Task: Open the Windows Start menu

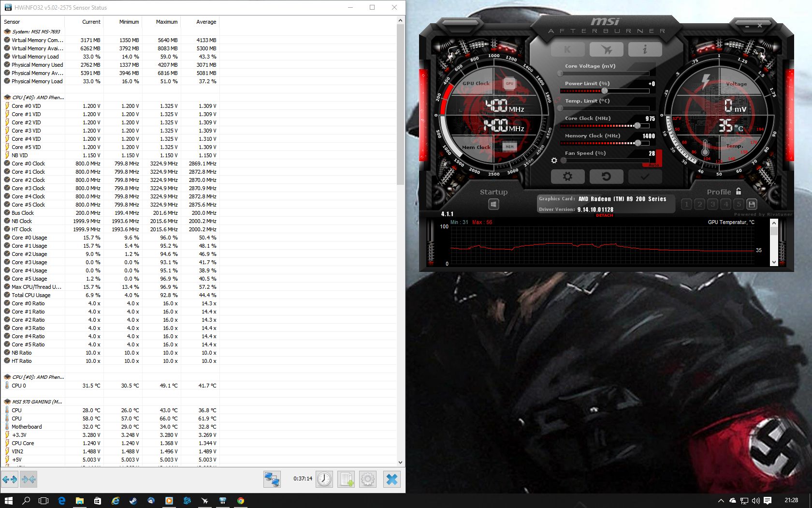Action: pyautogui.click(x=8, y=501)
